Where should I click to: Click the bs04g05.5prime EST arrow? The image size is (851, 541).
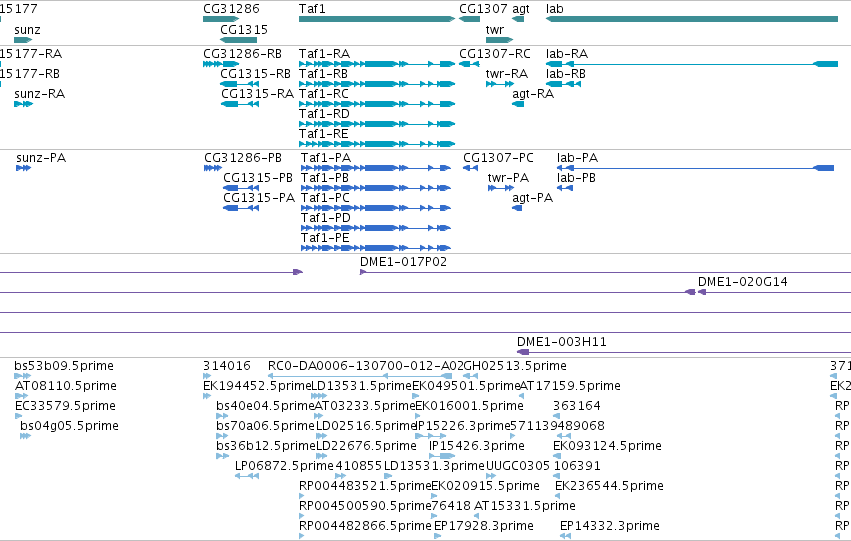pyautogui.click(x=26, y=436)
